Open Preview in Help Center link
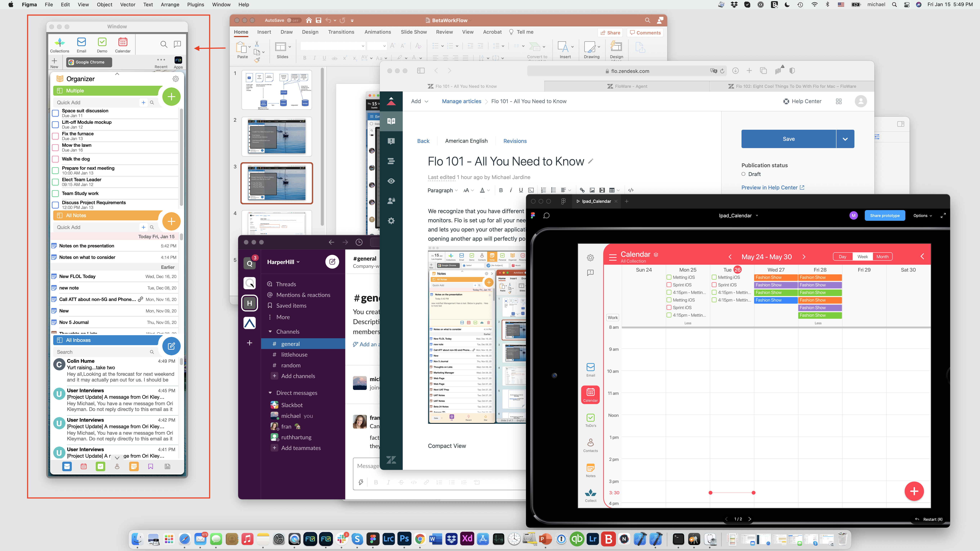The image size is (980, 551). pos(773,187)
